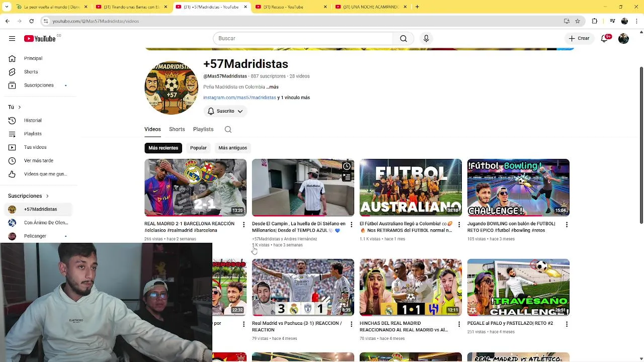Switch to the channel Playlists tab
The height and width of the screenshot is (362, 644).
tap(203, 129)
